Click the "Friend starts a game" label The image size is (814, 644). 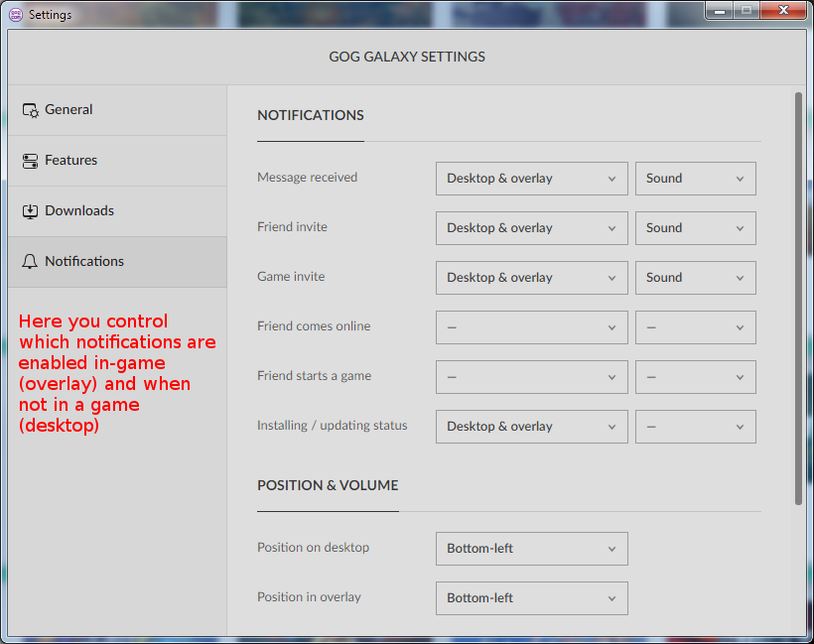(315, 376)
